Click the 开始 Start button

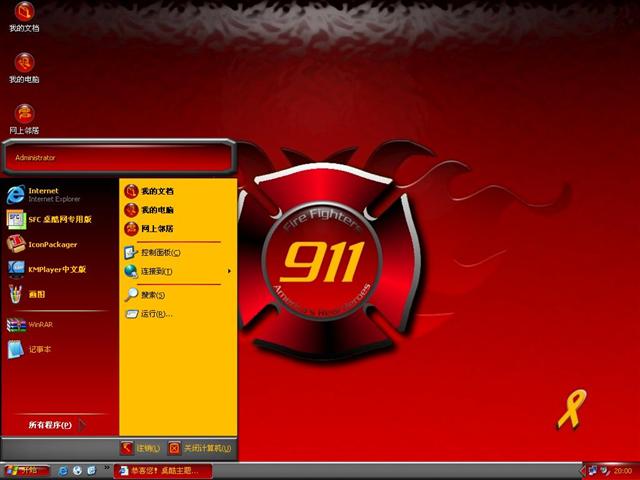point(26,471)
